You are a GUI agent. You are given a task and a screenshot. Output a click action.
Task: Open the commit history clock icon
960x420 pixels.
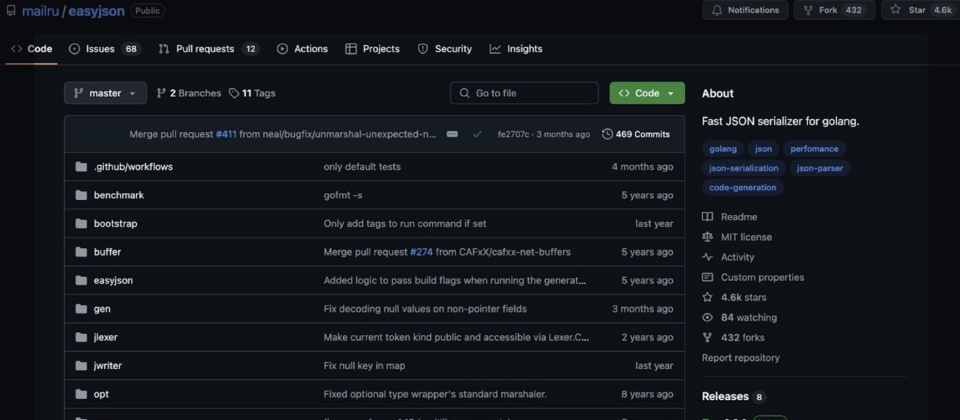(x=607, y=134)
